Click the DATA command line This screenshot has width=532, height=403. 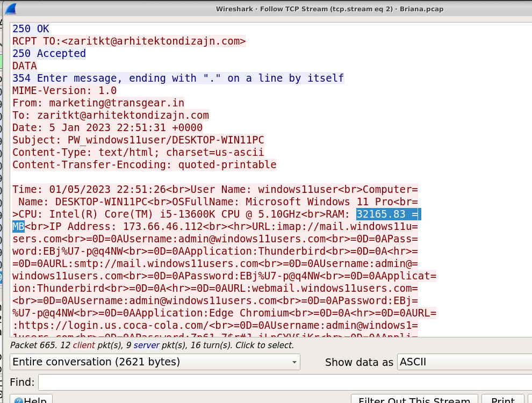point(25,66)
